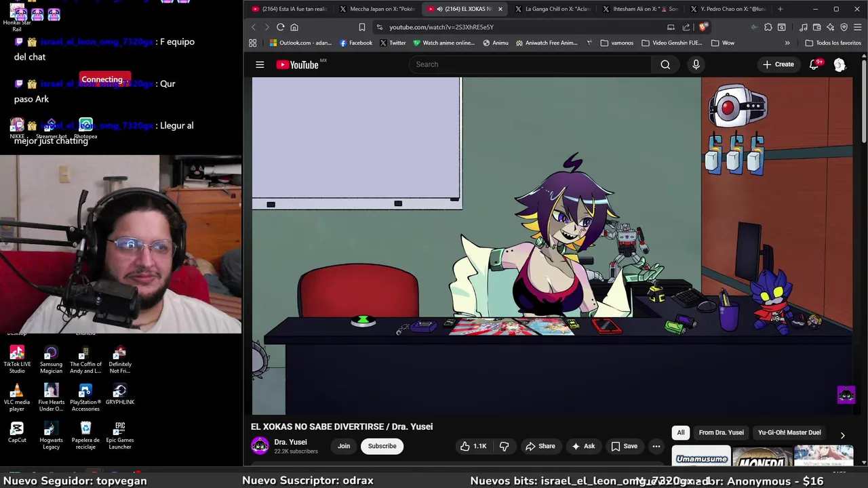Go back with browser back arrow
This screenshot has height=488, width=868.
point(254,27)
